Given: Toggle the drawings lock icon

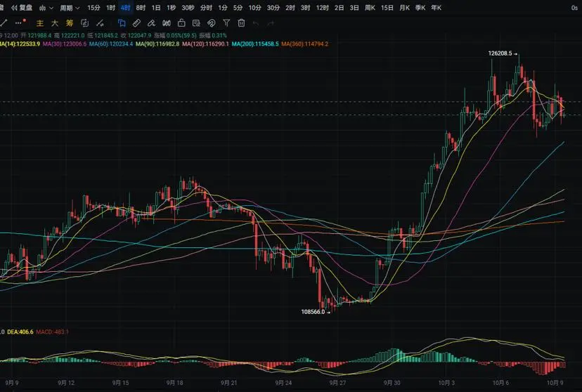Looking at the screenshot, I should tap(181, 23).
